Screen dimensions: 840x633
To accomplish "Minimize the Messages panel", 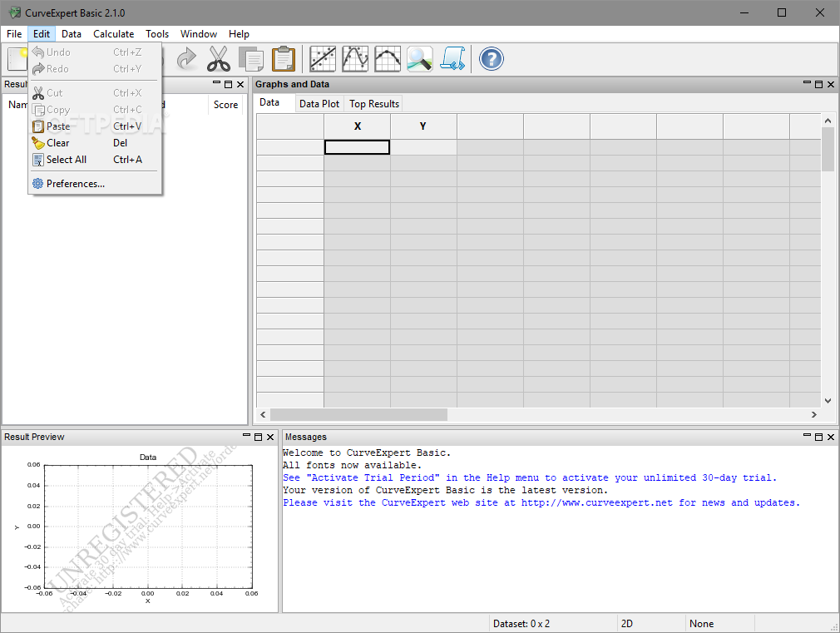I will (807, 437).
